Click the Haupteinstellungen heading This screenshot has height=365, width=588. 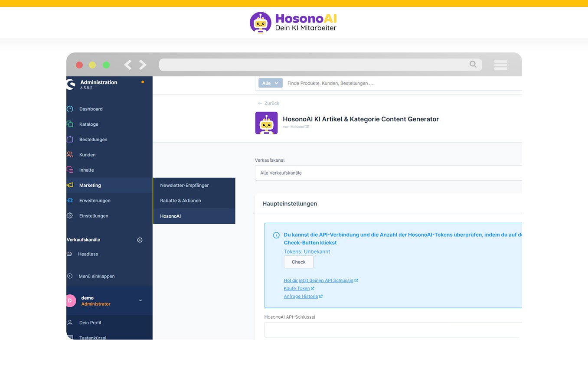pos(290,203)
